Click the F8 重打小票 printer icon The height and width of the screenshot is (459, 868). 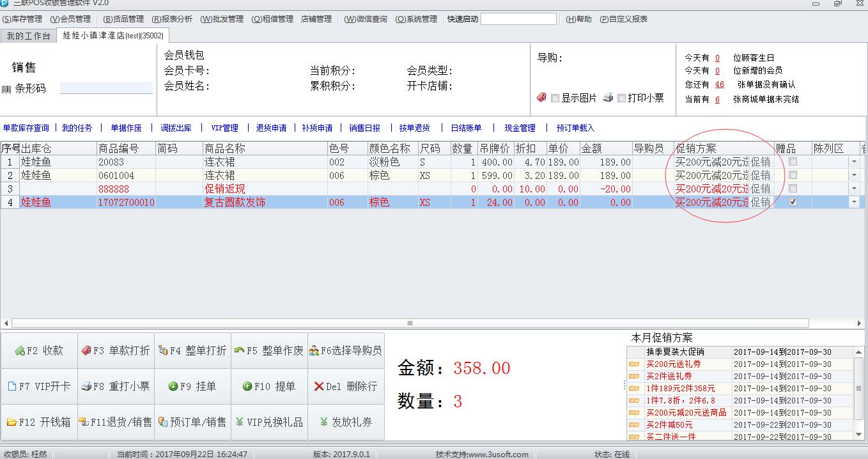(x=86, y=387)
